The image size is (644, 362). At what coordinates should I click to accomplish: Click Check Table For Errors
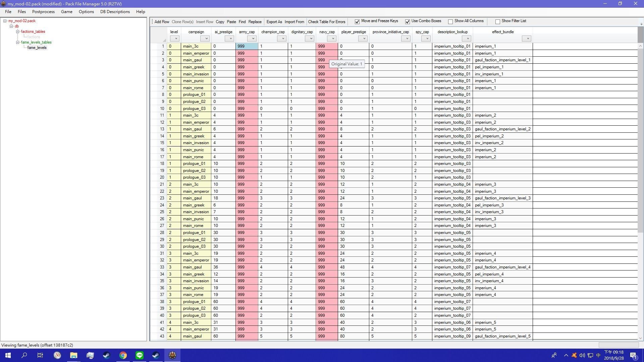(326, 22)
